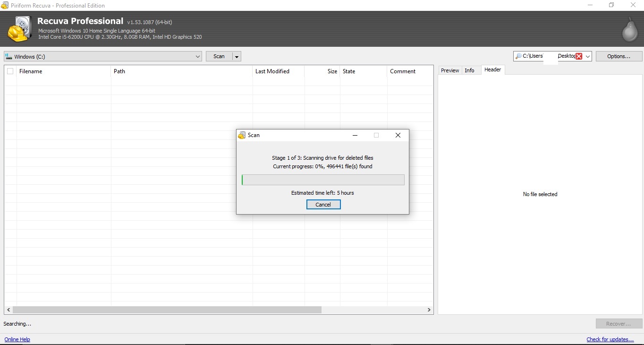644x345 pixels.
Task: Clear the path filter with red X
Action: click(x=579, y=56)
